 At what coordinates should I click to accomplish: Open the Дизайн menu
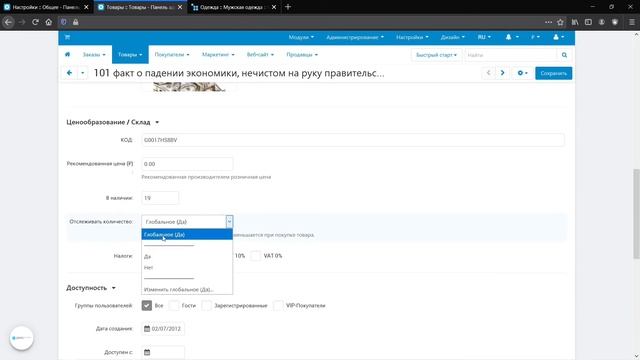coord(453,37)
